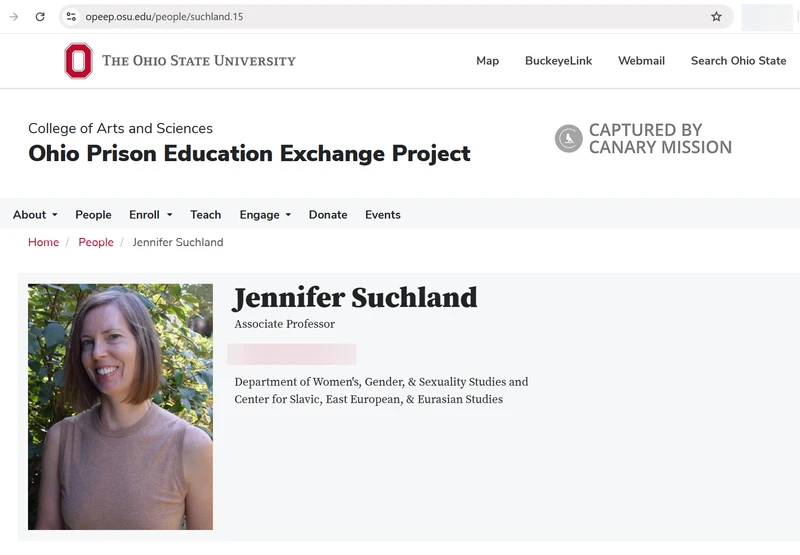Reload the page with refresh icon
Viewport: 800px width, 555px height.
click(40, 17)
